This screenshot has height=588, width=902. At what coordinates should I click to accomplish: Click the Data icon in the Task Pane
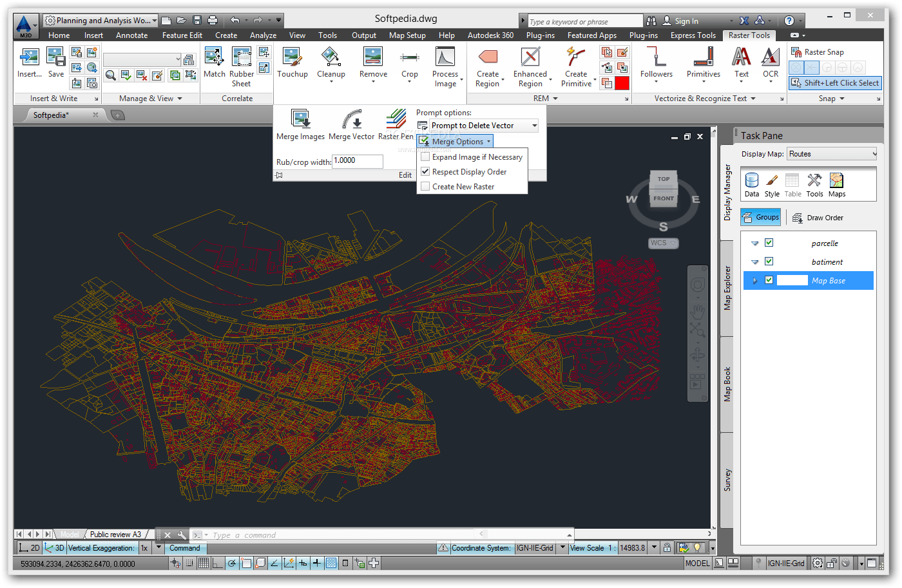coord(751,185)
